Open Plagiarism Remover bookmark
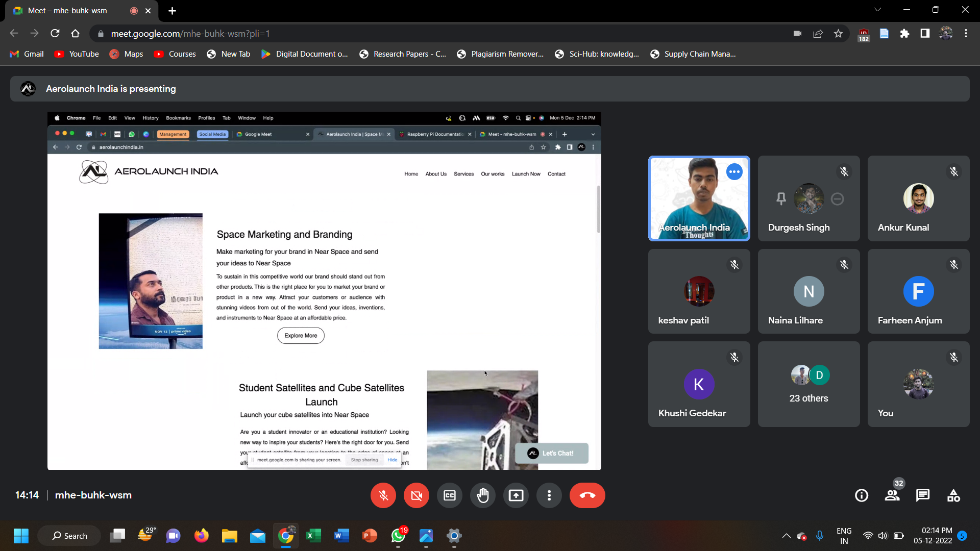This screenshot has height=551, width=980. point(500,54)
